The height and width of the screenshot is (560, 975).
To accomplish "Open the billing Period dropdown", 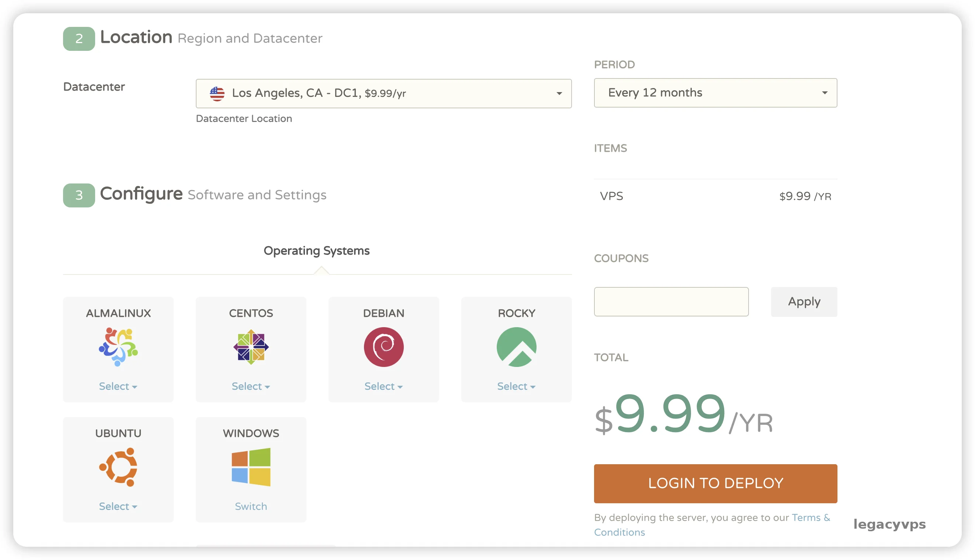I will click(x=715, y=93).
